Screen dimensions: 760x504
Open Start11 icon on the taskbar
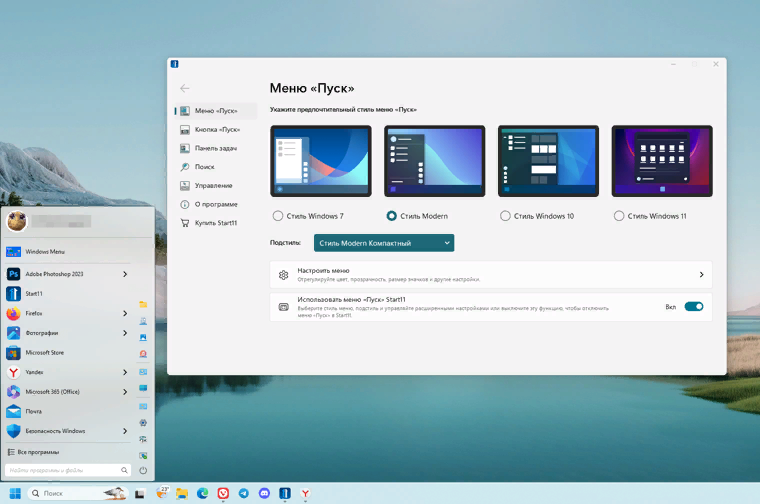click(285, 493)
